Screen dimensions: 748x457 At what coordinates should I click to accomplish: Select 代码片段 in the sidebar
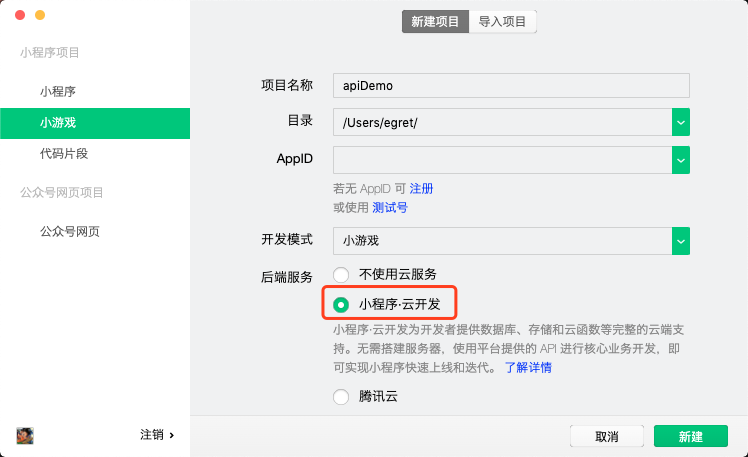[65, 154]
